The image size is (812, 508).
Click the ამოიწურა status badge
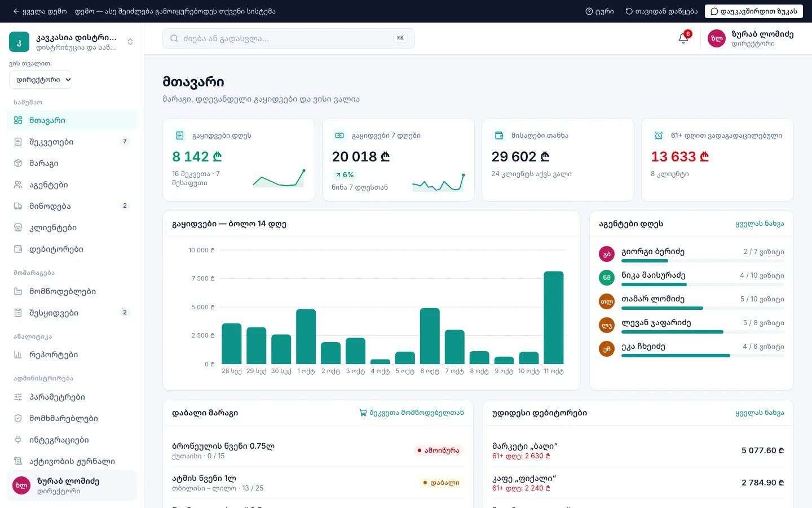[x=439, y=450]
